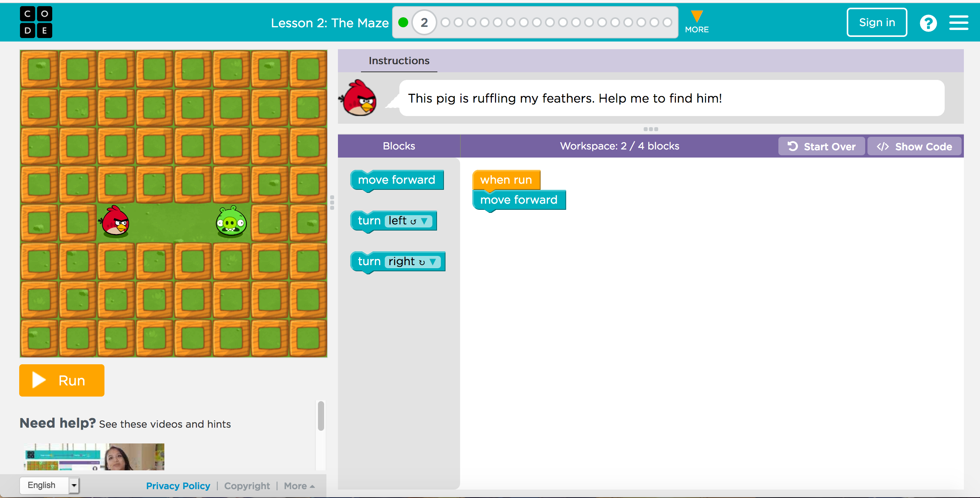
Task: Click Start Over to reset workspace
Action: [821, 146]
